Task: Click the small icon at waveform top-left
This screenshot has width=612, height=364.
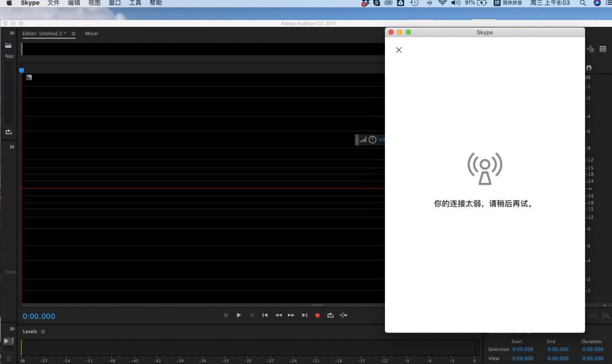Action: (x=29, y=77)
